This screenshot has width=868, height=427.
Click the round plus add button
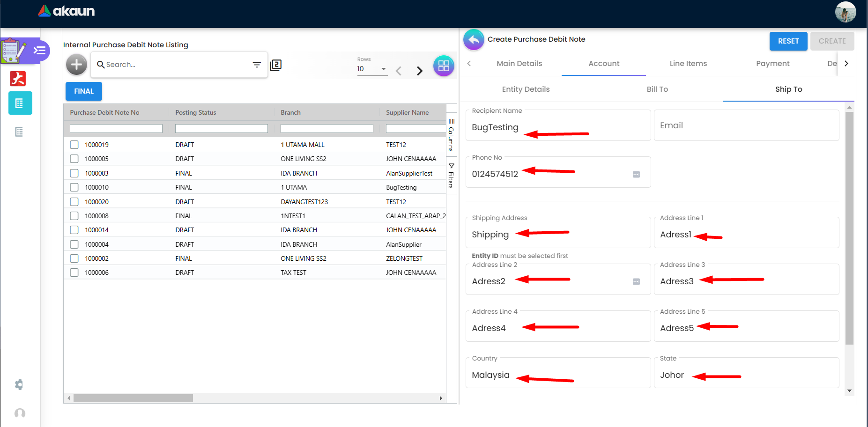(x=76, y=65)
